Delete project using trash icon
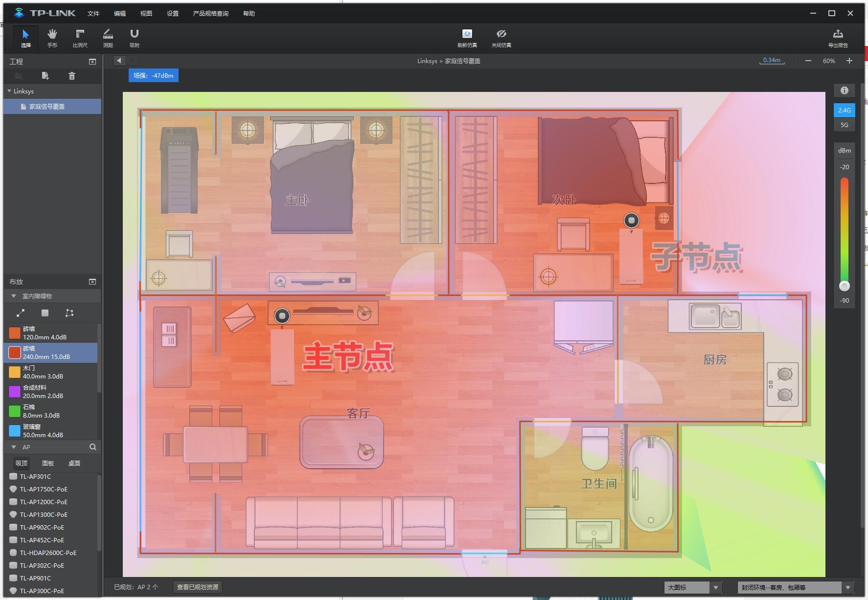This screenshot has width=868, height=600. pos(71,76)
